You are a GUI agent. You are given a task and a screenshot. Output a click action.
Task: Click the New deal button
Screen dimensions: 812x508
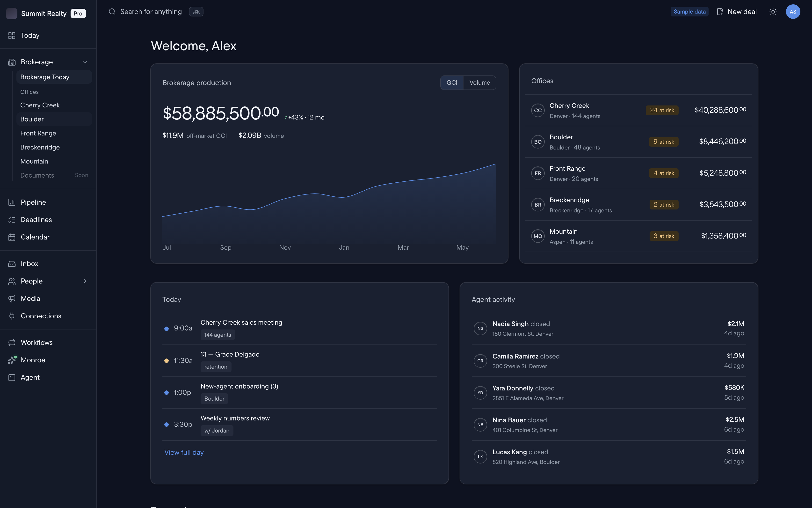(737, 12)
